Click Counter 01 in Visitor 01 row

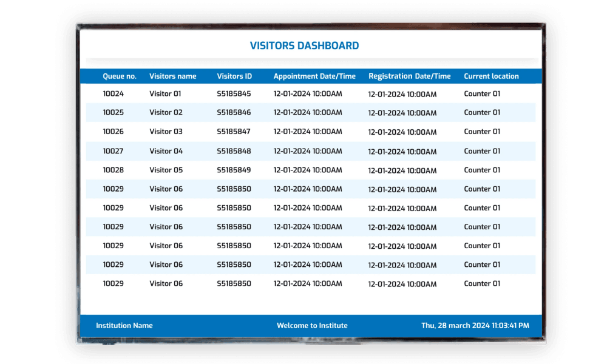tap(482, 93)
